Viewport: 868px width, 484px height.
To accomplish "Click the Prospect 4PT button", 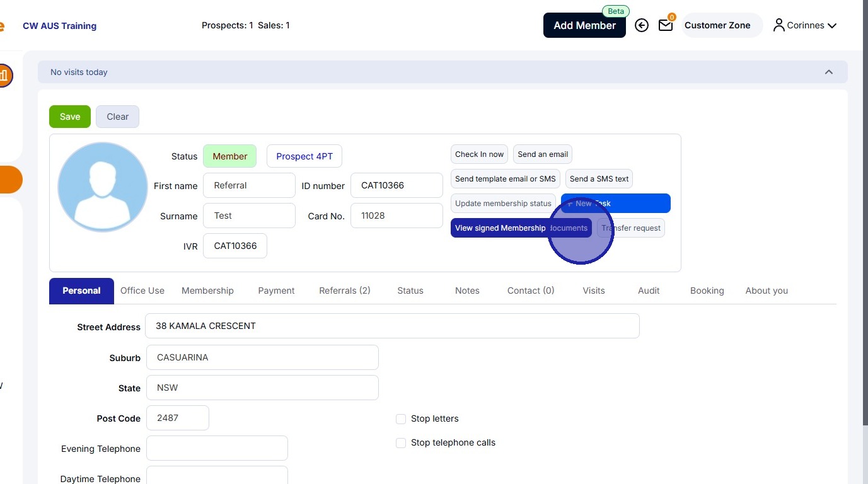I will click(304, 156).
